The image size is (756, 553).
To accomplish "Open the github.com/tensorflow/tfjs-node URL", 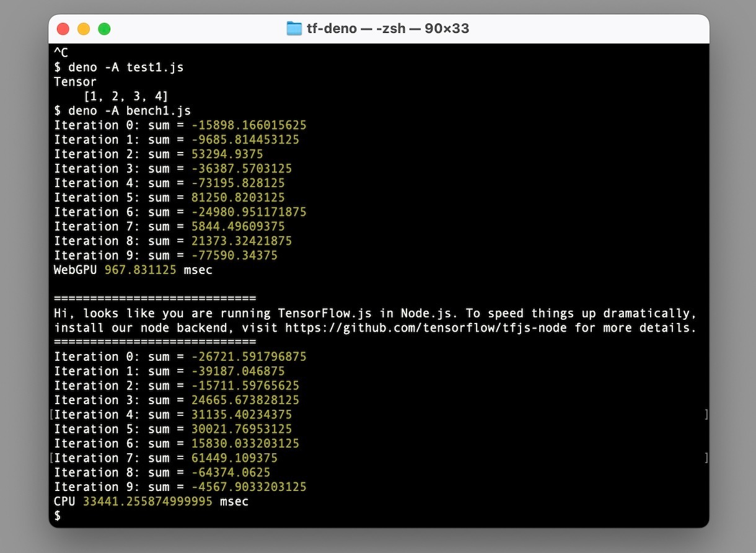I will 425,327.
